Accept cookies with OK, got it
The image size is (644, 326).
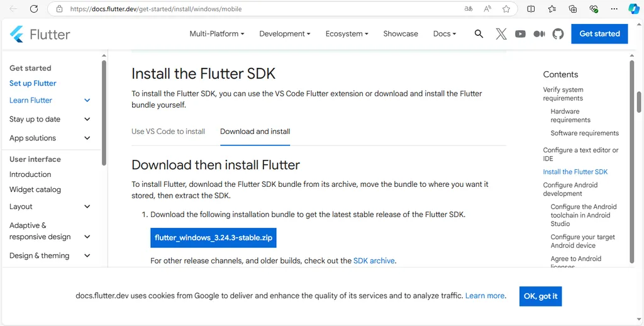(x=540, y=296)
